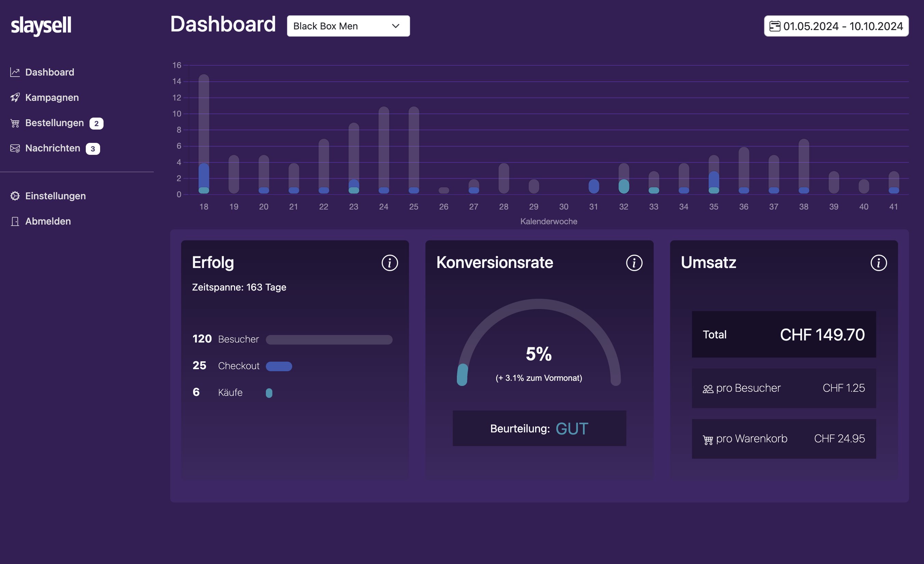
Task: Select Abmelden to log out
Action: click(47, 221)
